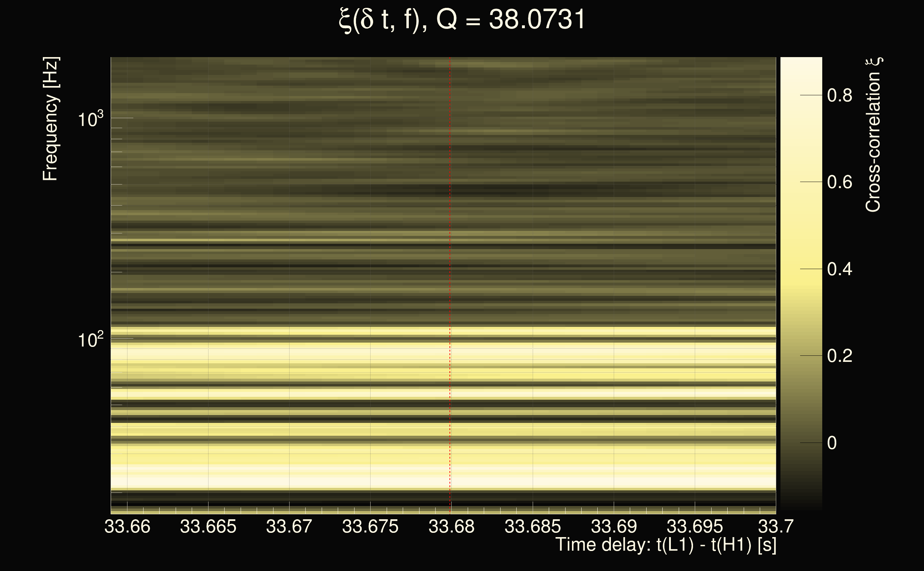This screenshot has height=571, width=924.
Task: Click the 0.4 colorbar tick label
Action: pos(839,269)
